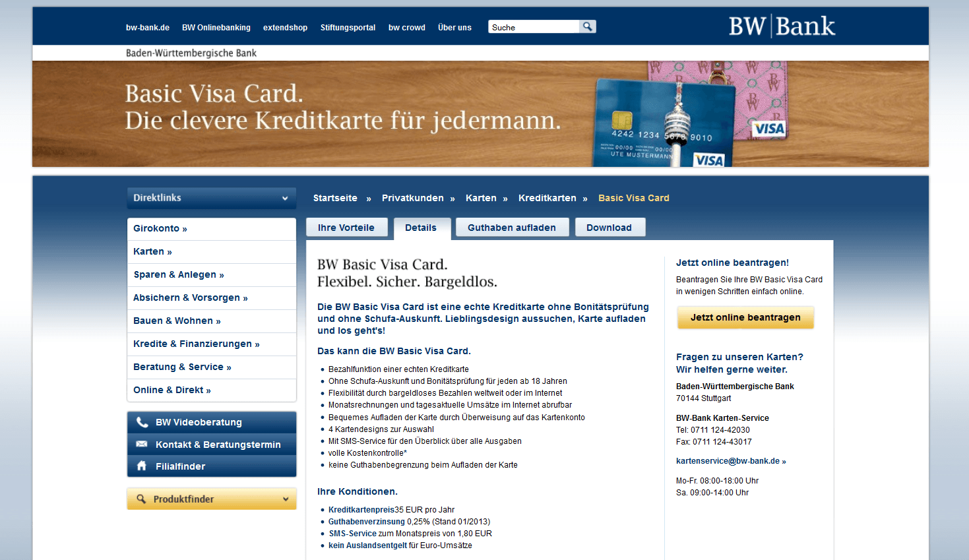Viewport: 969px width, 560px height.
Task: Expand the Produktfinder dropdown arrow
Action: click(x=286, y=499)
